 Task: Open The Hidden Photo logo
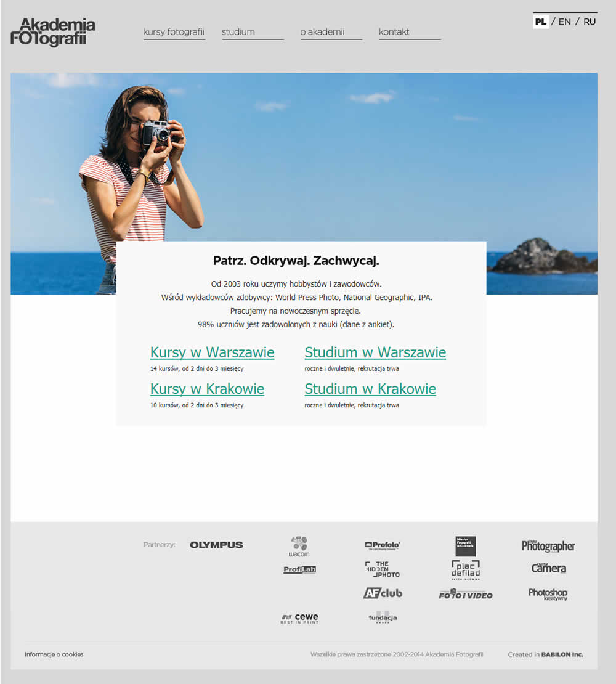click(382, 569)
